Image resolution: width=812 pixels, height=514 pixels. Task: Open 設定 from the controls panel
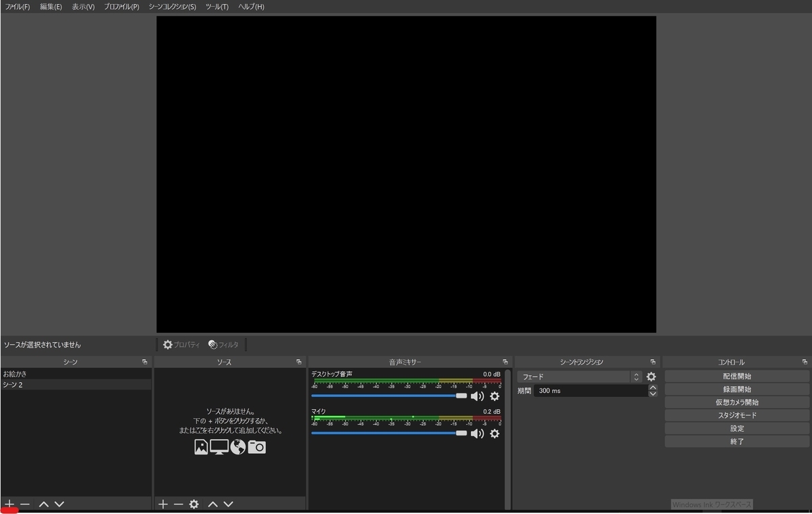pos(737,429)
